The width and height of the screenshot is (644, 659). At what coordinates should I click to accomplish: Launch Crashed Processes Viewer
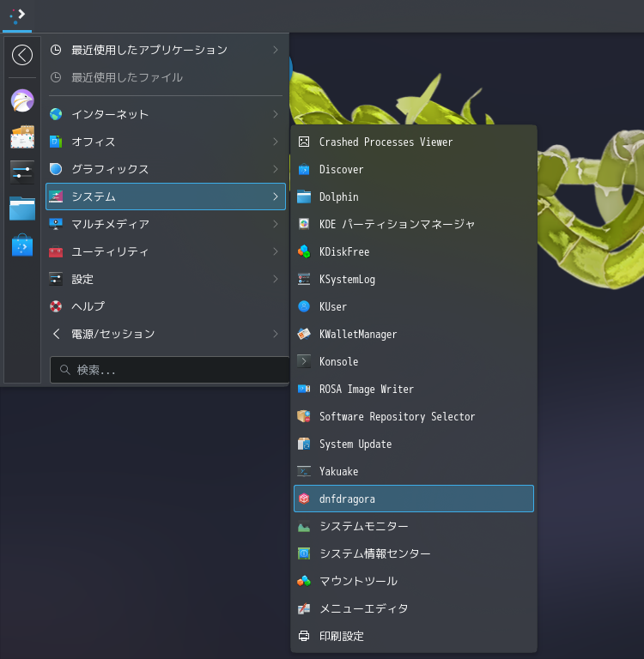[414, 142]
